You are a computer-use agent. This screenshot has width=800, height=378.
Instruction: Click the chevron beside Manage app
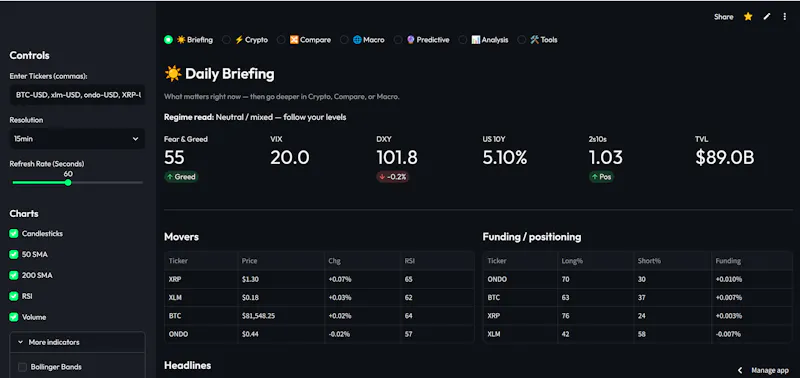[x=740, y=370]
